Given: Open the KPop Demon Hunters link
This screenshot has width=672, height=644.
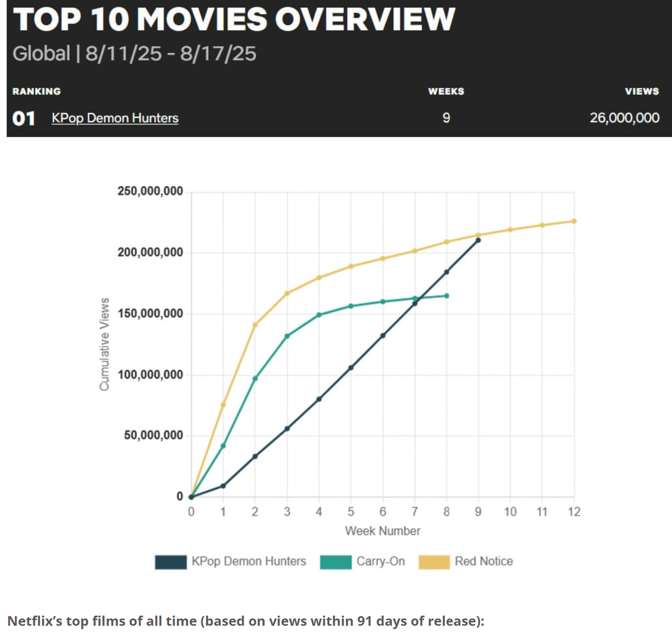Looking at the screenshot, I should pos(115,118).
